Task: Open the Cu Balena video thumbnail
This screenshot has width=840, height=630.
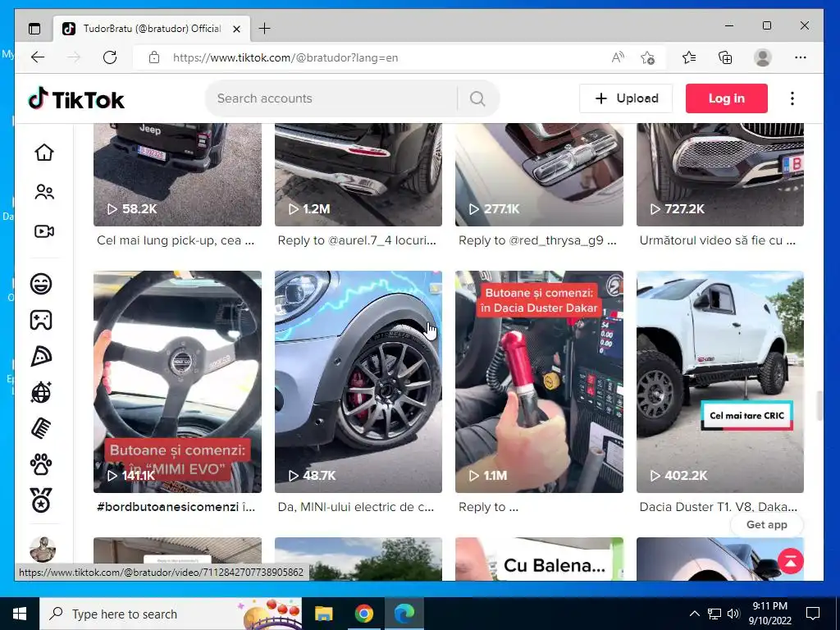Action: click(x=539, y=559)
